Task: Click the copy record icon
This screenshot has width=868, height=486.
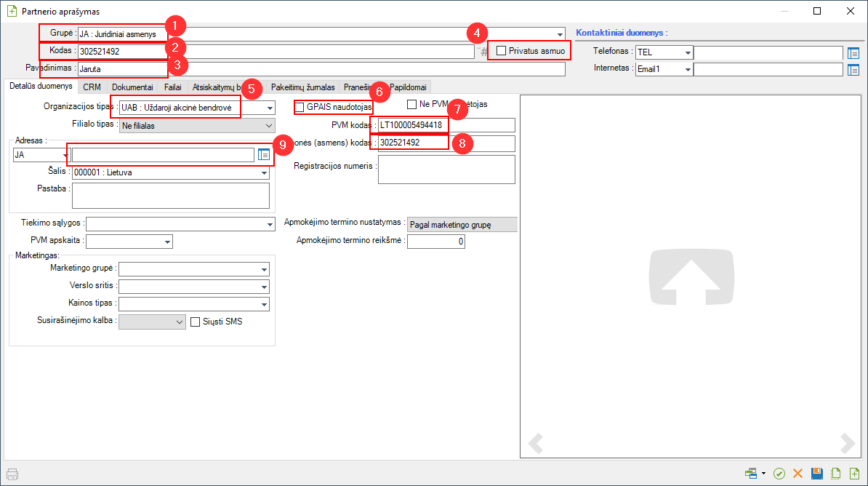Action: tap(836, 474)
